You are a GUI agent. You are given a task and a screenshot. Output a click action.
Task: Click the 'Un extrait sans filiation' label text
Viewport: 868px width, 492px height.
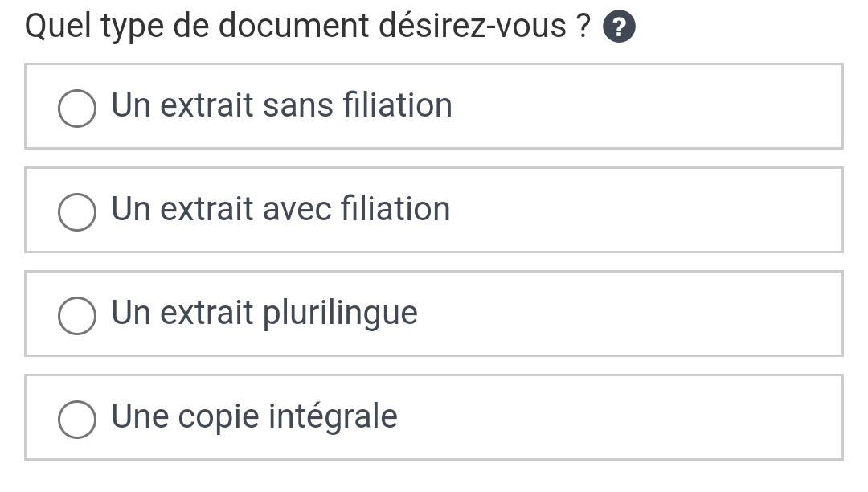pyautogui.click(x=282, y=105)
